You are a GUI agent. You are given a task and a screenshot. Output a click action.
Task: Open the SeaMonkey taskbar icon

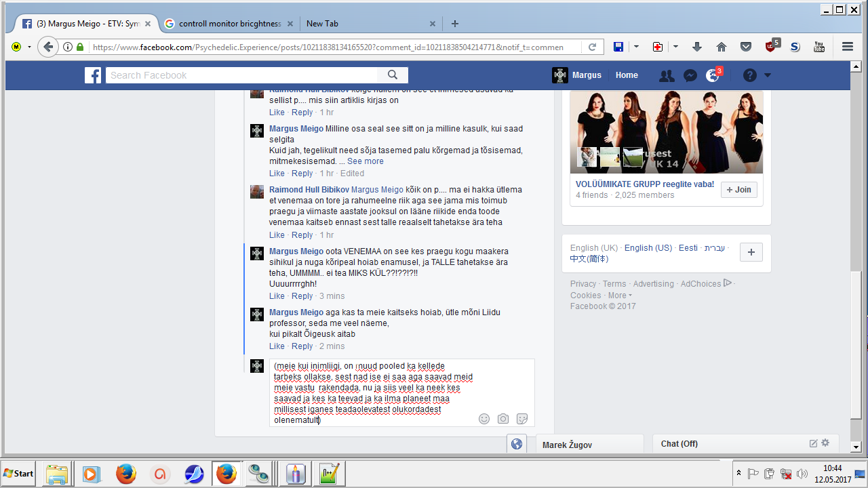193,473
